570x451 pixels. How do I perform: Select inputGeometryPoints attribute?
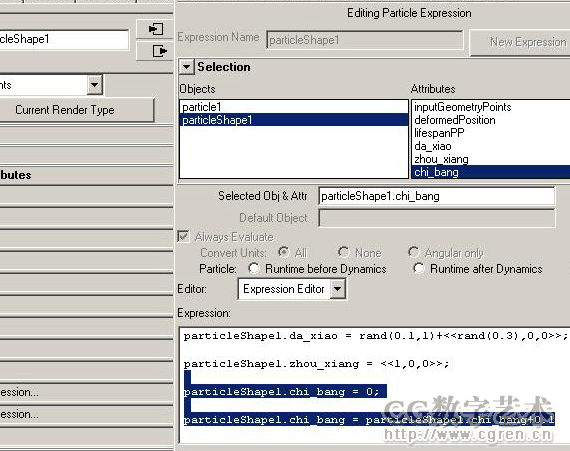(491, 107)
